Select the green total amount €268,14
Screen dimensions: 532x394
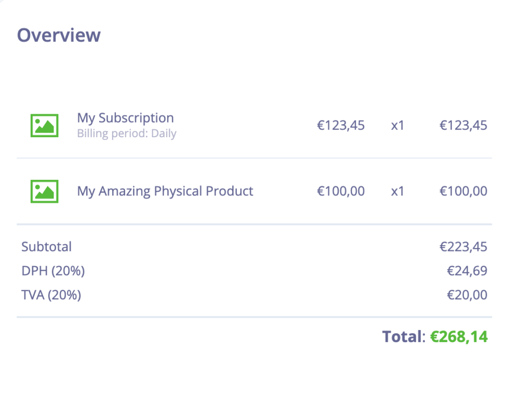tap(459, 337)
